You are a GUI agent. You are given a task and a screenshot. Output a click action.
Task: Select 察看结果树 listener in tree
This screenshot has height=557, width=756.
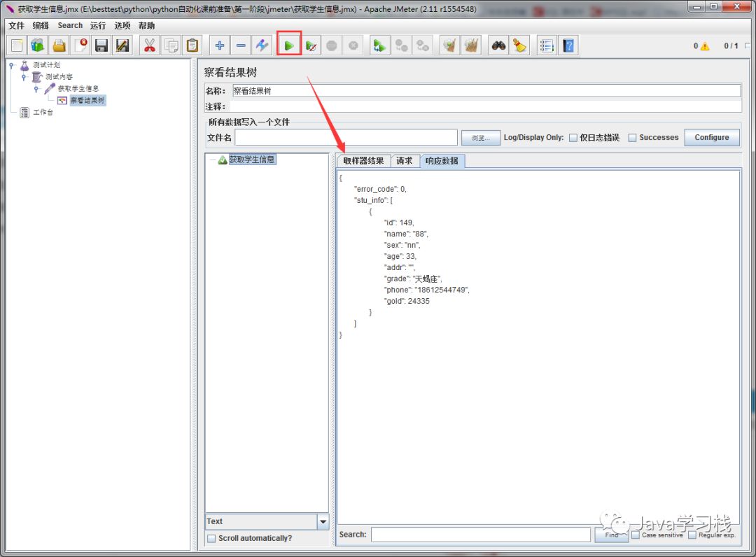coord(87,100)
